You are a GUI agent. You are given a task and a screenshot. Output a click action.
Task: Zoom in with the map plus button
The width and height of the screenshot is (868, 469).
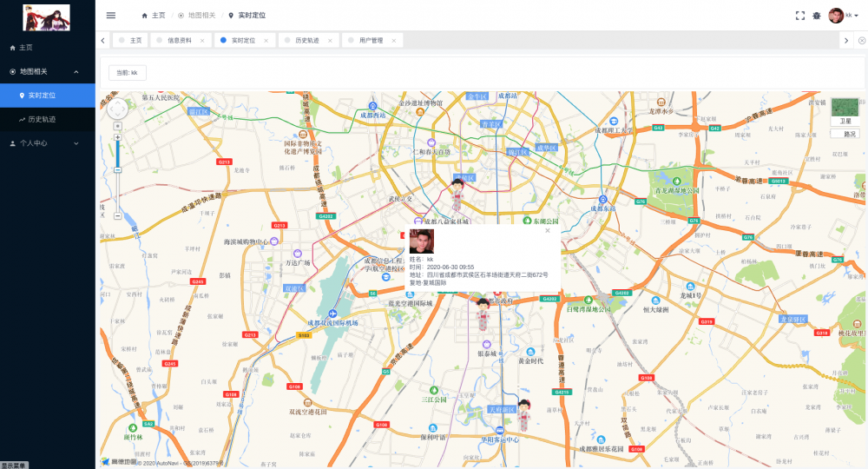pos(117,137)
